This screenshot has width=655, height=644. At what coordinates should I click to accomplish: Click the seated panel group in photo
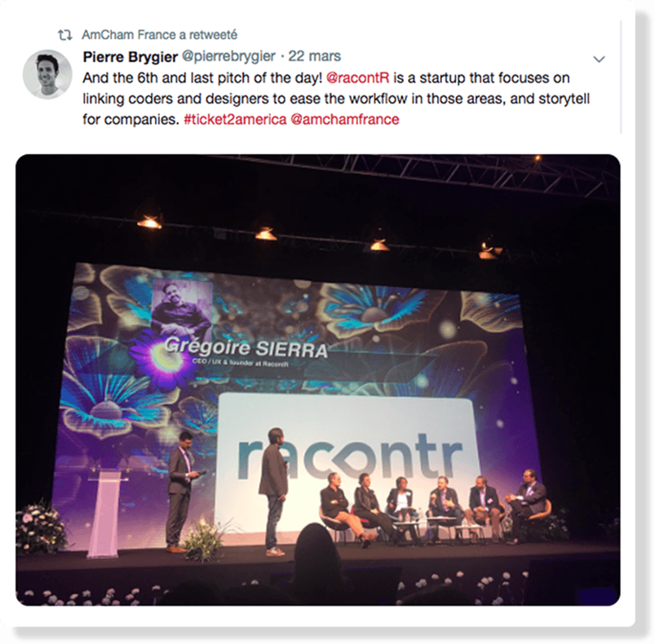coord(433,507)
